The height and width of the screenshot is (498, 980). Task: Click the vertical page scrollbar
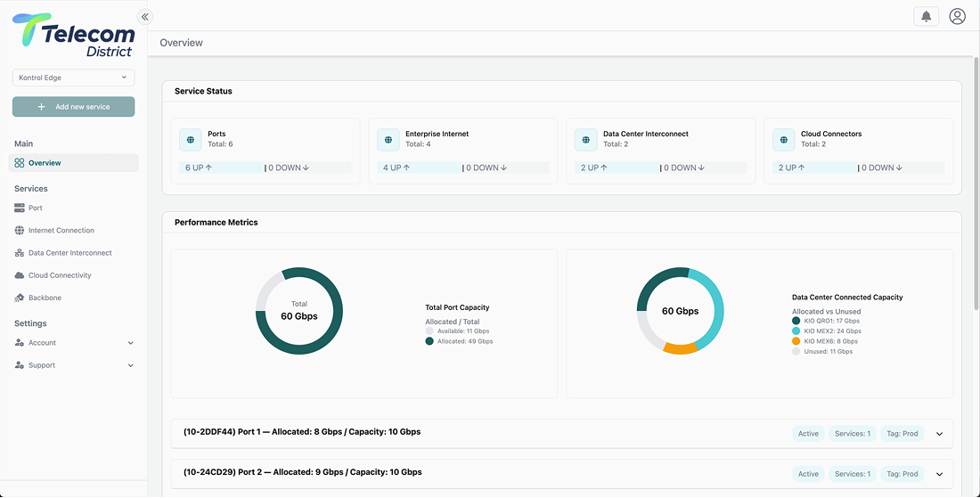tap(976, 183)
